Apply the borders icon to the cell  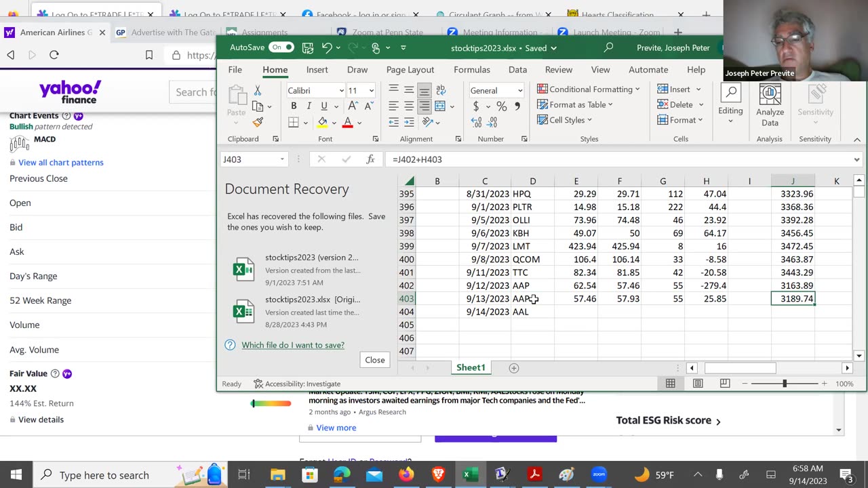[x=293, y=122]
